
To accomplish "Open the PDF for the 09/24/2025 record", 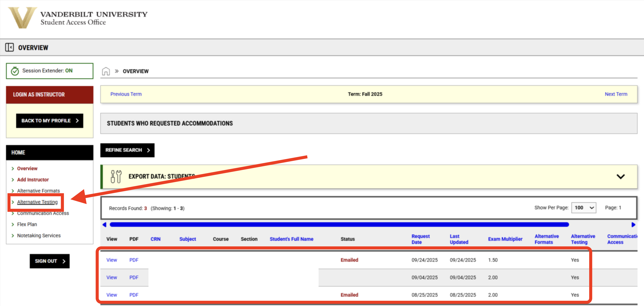I will 134,260.
